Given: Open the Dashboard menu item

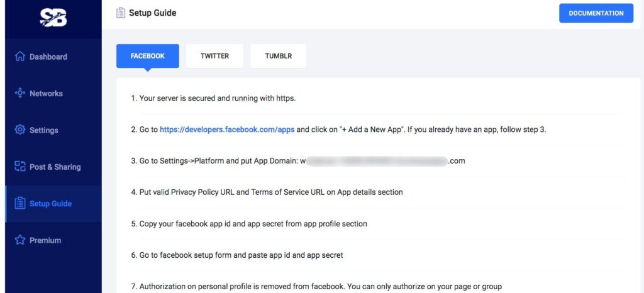Looking at the screenshot, I should [53, 57].
